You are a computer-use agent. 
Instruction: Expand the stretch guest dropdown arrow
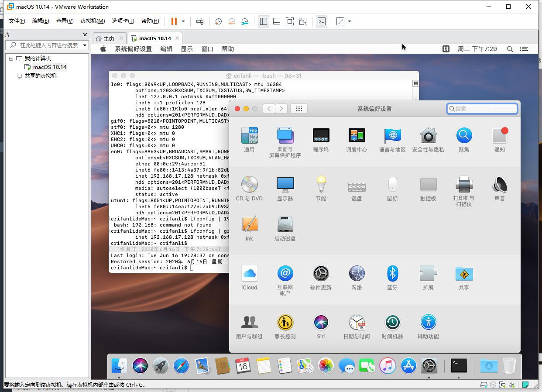tap(350, 21)
